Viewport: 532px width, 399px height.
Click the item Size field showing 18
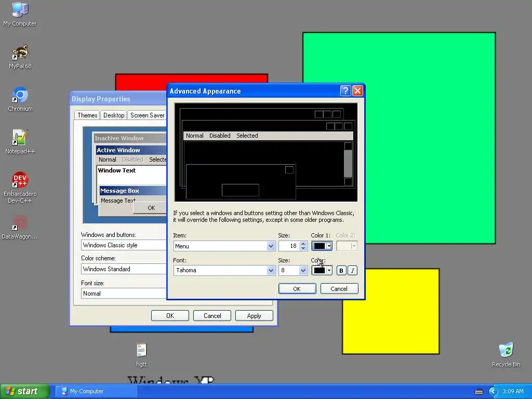click(x=289, y=246)
